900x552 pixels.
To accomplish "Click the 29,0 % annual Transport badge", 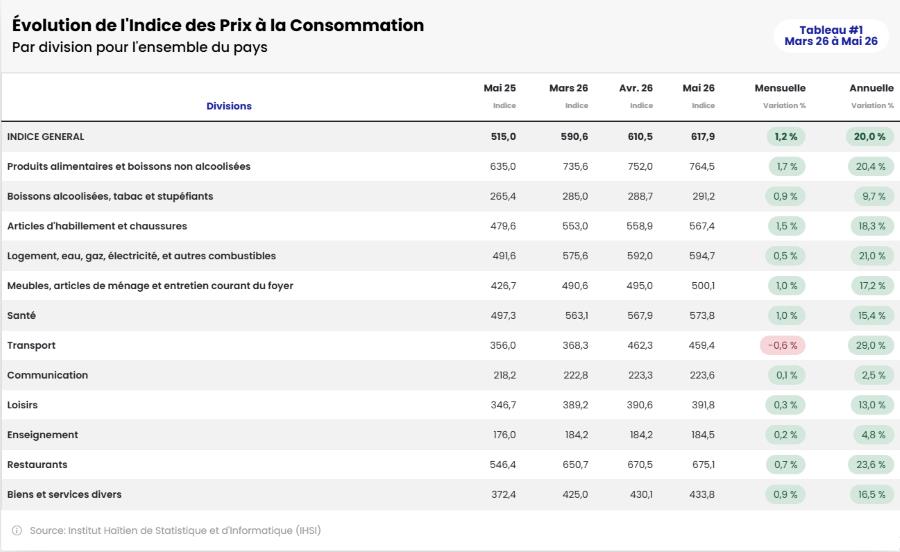I will [x=871, y=345].
